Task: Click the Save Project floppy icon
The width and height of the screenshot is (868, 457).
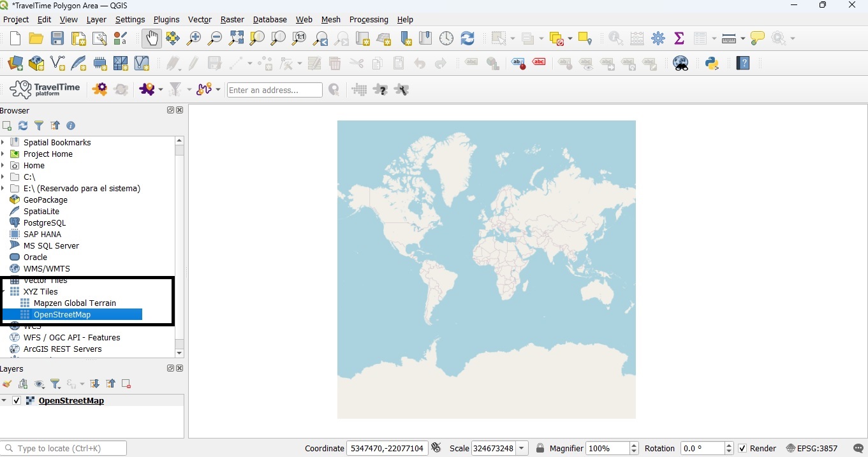Action: point(57,39)
